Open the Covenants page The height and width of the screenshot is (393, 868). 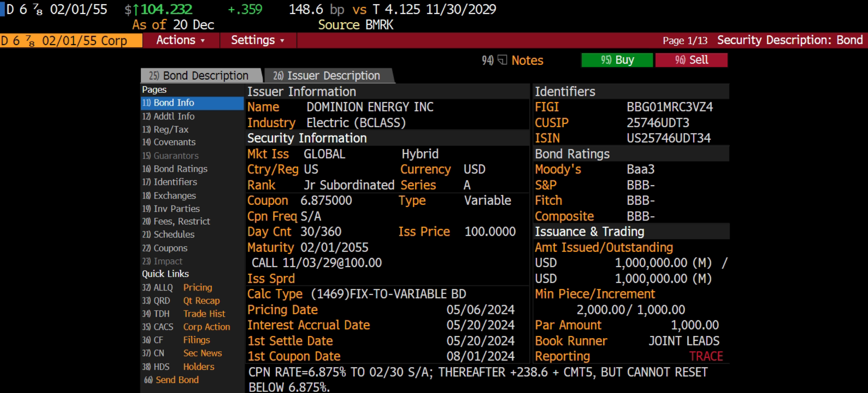point(169,142)
